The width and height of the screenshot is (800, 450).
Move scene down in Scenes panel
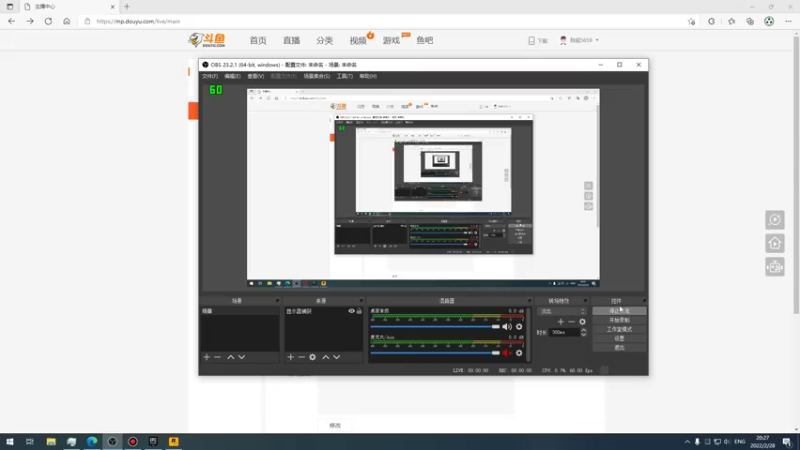point(242,357)
